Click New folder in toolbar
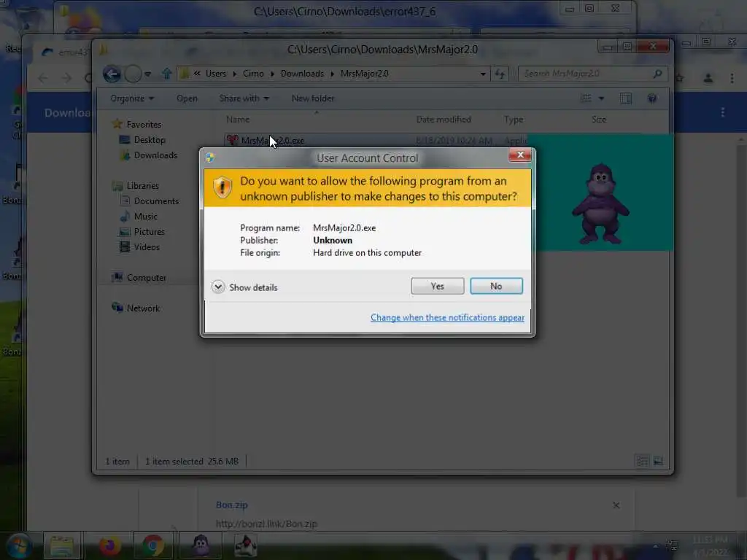Screen dimensions: 747x560 point(312,98)
